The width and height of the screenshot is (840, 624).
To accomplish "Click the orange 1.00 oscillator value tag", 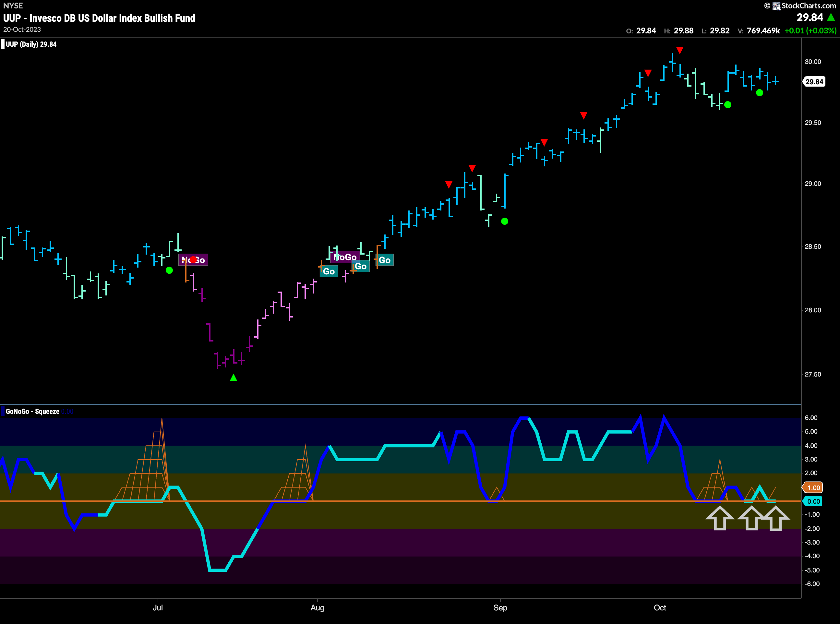I will [813, 488].
